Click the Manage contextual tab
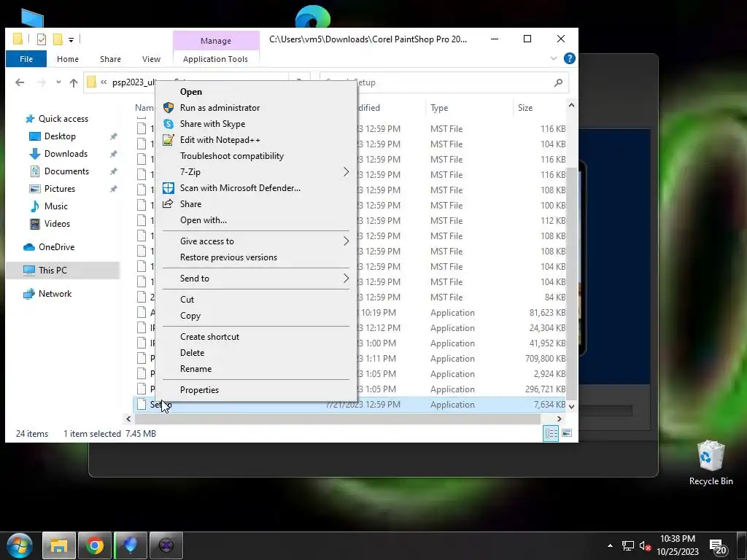This screenshot has width=747, height=560. (x=216, y=41)
